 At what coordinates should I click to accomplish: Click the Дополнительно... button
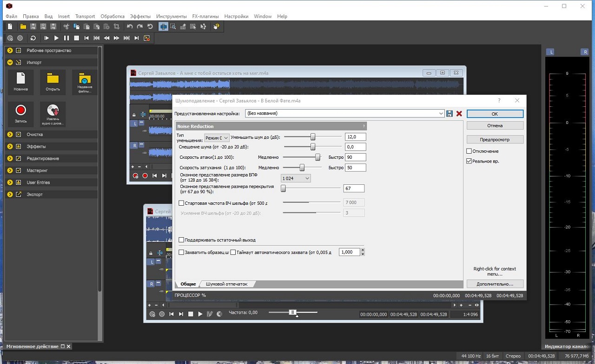tap(495, 284)
